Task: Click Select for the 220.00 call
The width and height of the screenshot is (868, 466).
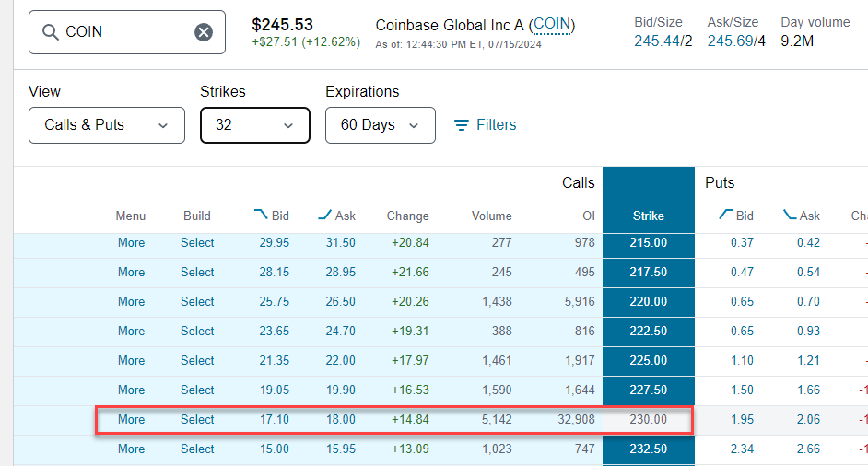Action: click(x=197, y=302)
